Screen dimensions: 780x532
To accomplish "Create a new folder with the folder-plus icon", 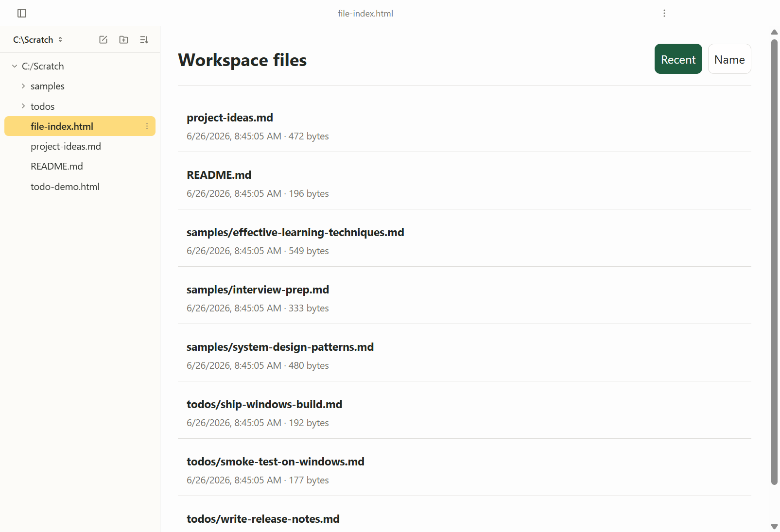I will pyautogui.click(x=124, y=40).
